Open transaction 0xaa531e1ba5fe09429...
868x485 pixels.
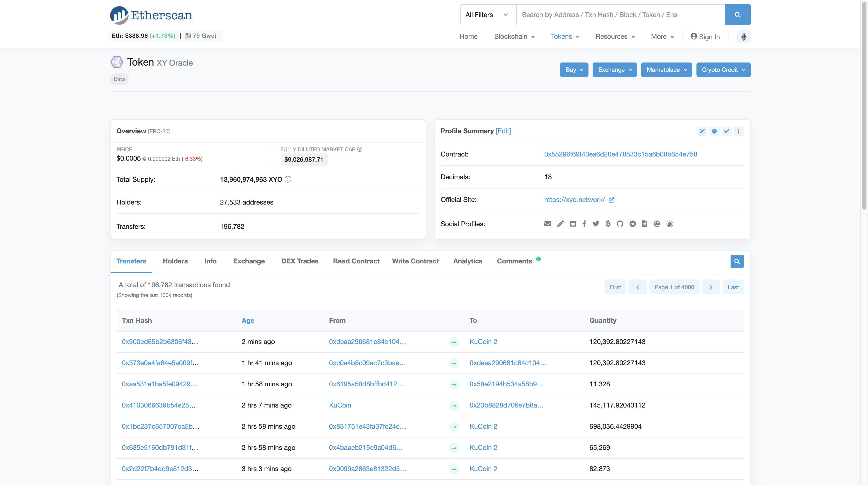pyautogui.click(x=159, y=384)
